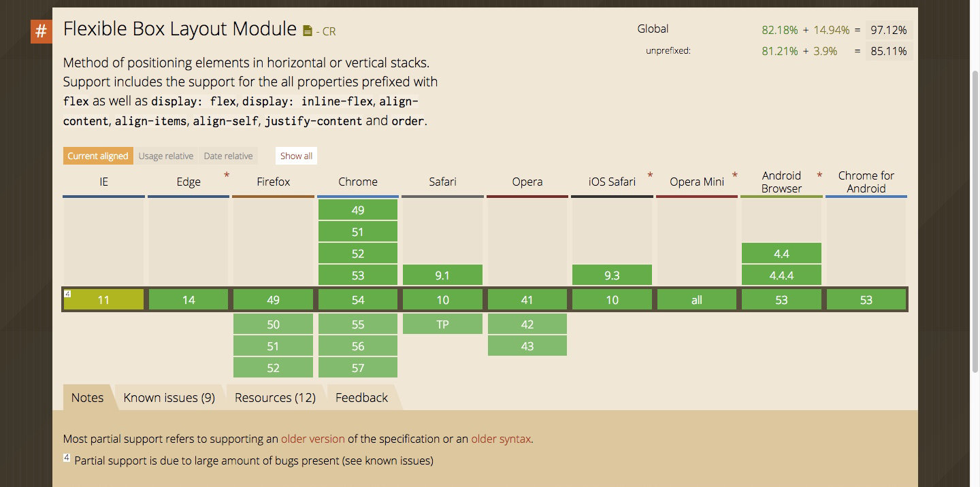Click the orange hash permalink icon
Screen dimensions: 980x487
[x=41, y=32]
